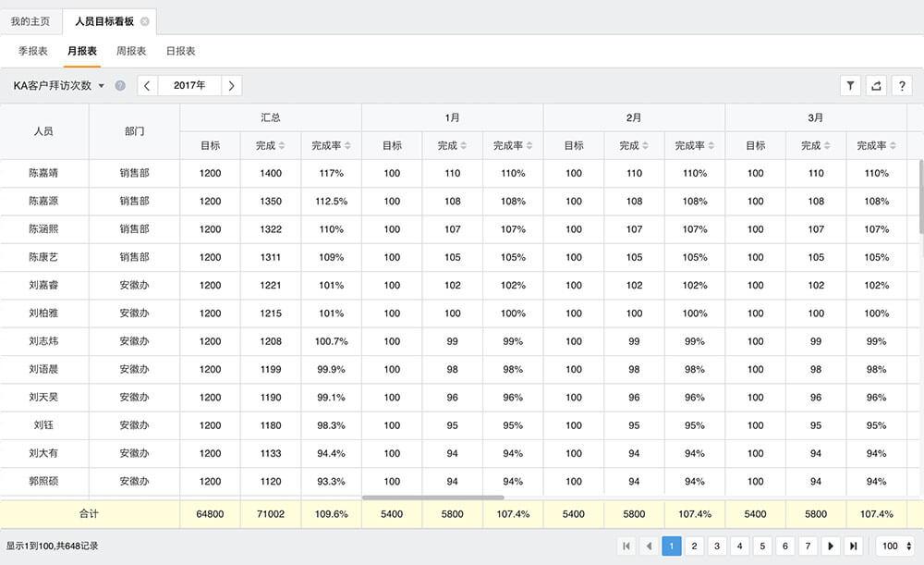The width and height of the screenshot is (924, 565).
Task: Click the info icon beside KA客户拜访次数
Action: 120,86
